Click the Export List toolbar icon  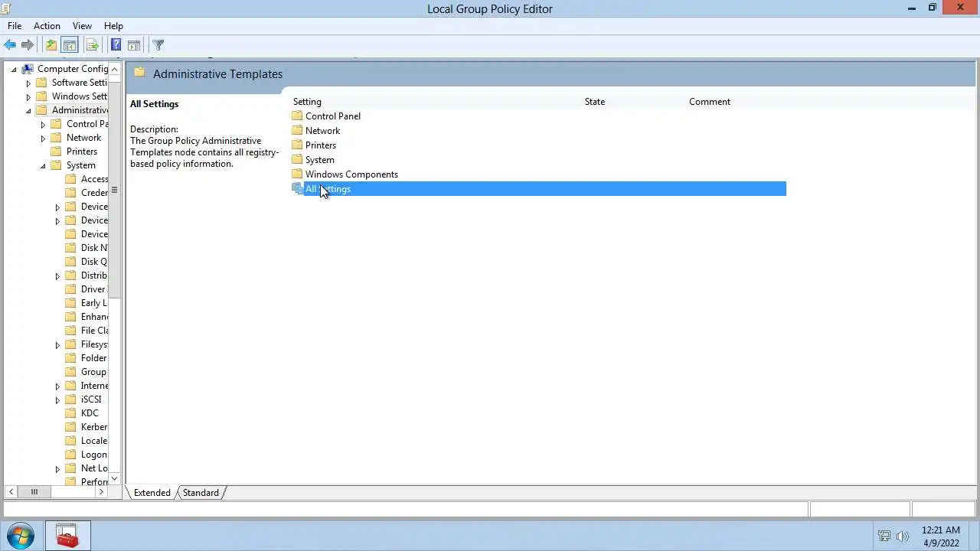coord(93,45)
